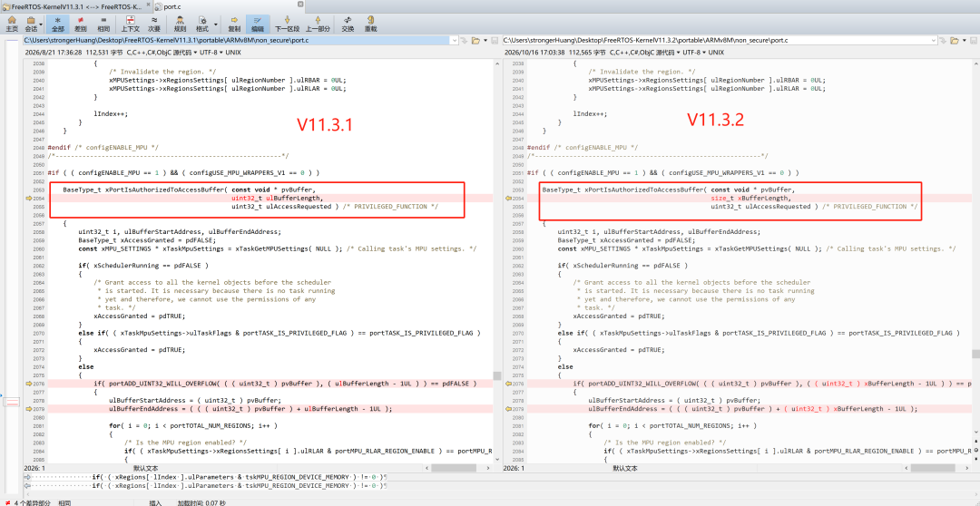Expand the left open-file dropdown arrow
980x506 pixels.
click(x=484, y=41)
